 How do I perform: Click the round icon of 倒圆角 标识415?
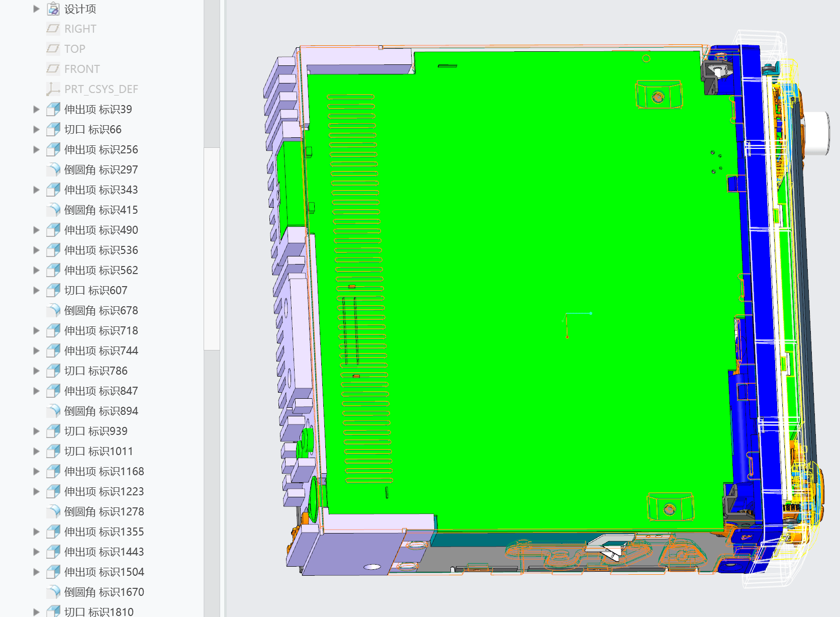(53, 210)
